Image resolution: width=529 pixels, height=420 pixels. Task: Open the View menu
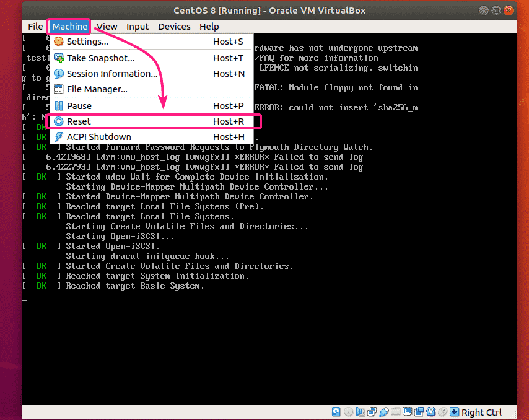tap(107, 27)
